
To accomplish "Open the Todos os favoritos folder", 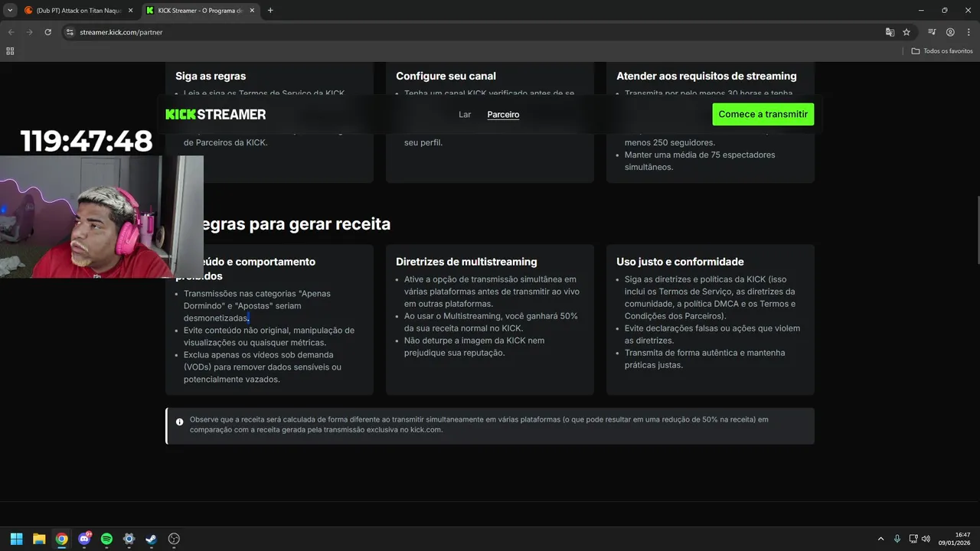I will (x=942, y=51).
